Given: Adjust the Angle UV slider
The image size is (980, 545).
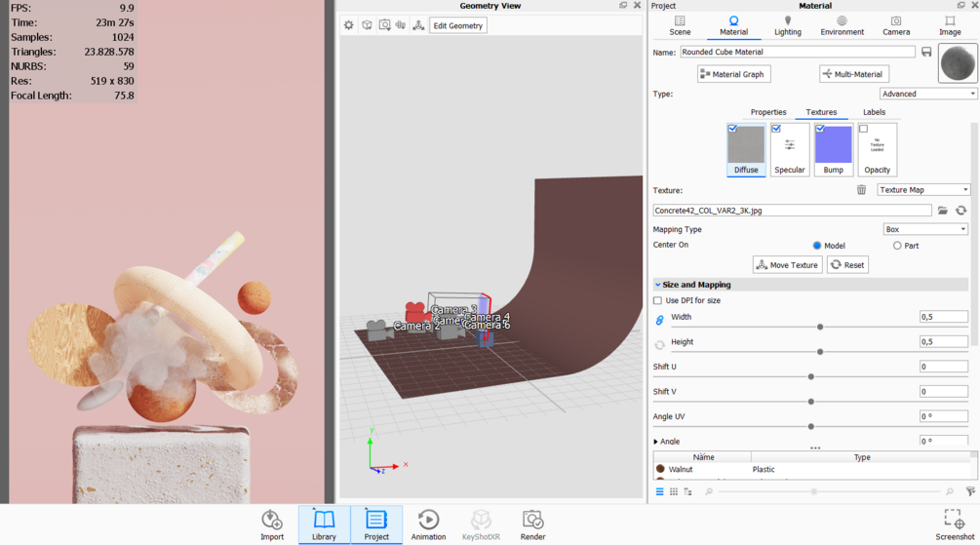Looking at the screenshot, I should tap(810, 426).
